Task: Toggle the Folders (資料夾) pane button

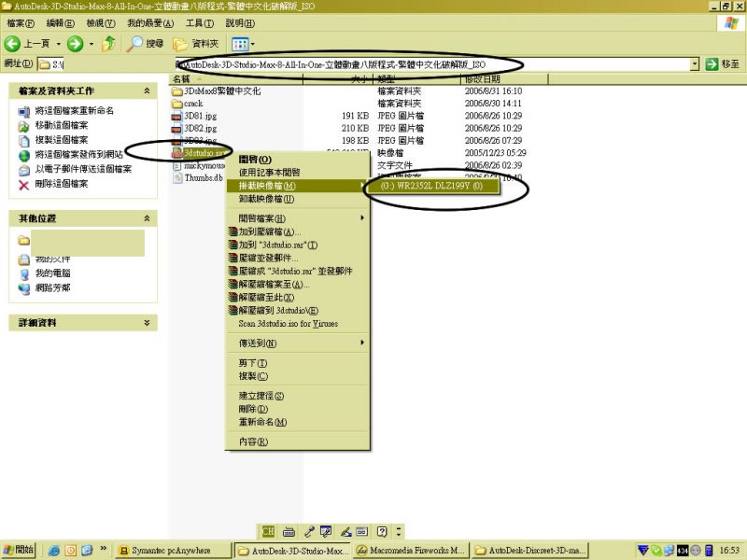Action: point(196,44)
